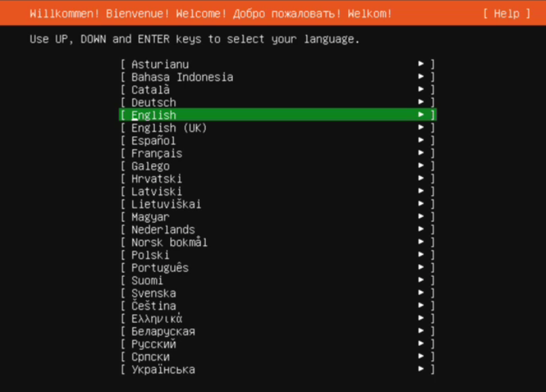
Task: Select Čeština language
Action: [x=278, y=305]
